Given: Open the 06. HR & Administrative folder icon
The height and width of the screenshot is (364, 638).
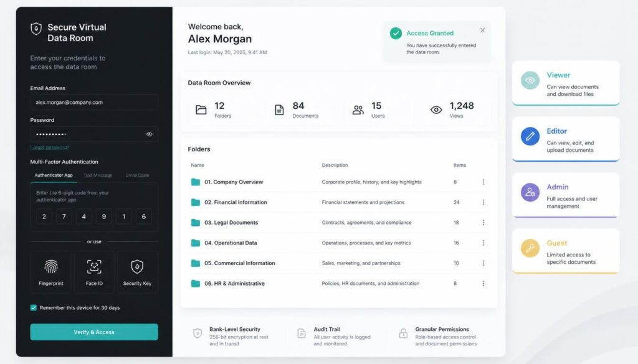Looking at the screenshot, I should click(x=196, y=284).
